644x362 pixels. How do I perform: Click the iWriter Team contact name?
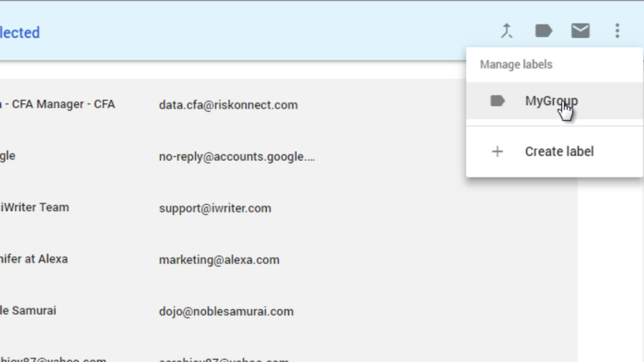click(35, 207)
